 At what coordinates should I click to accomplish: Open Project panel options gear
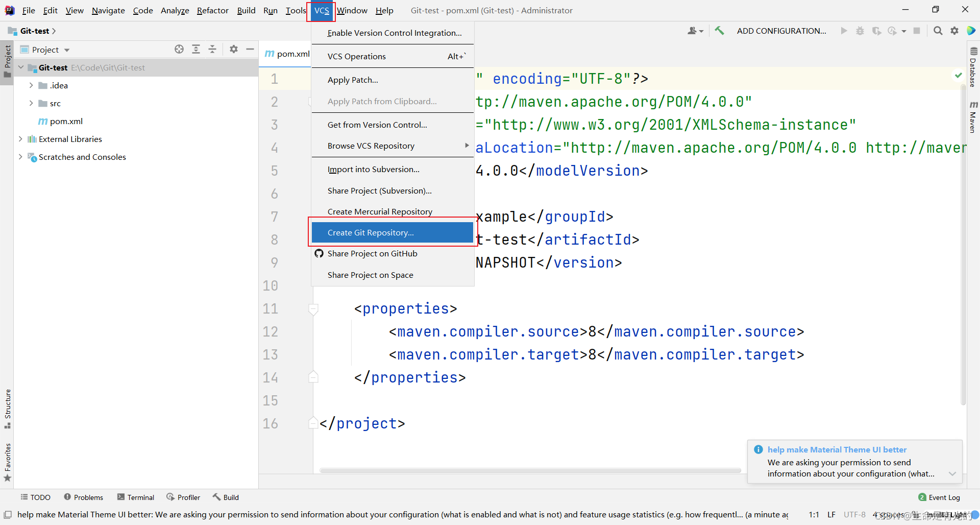234,49
